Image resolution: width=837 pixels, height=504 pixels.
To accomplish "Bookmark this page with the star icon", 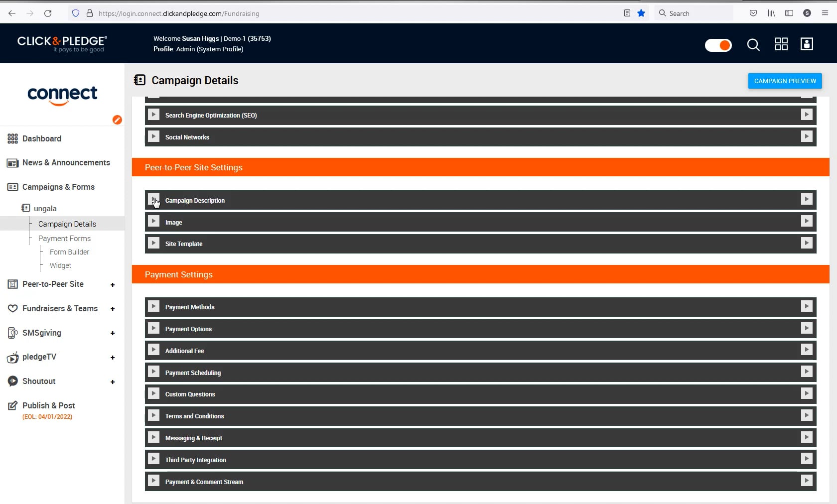I will pos(641,13).
